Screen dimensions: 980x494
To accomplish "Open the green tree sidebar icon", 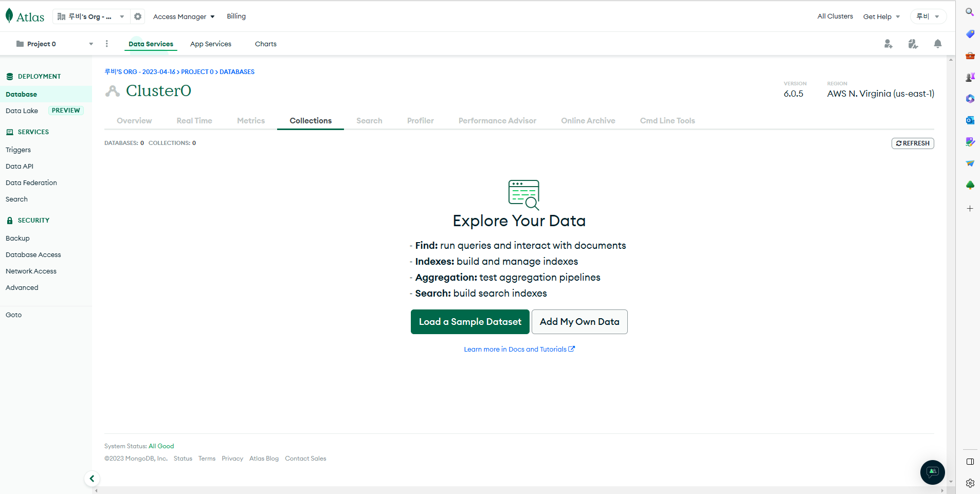I will click(x=970, y=185).
